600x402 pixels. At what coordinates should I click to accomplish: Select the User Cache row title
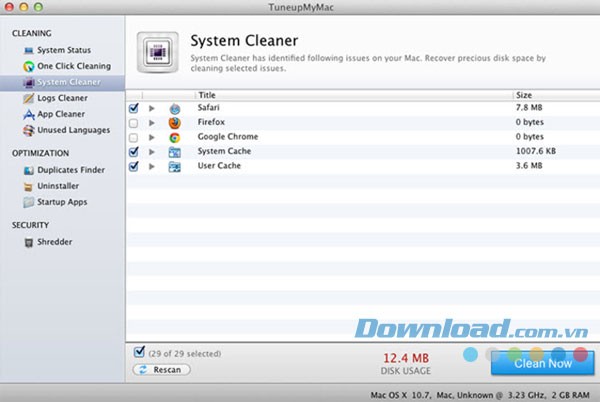tap(219, 166)
